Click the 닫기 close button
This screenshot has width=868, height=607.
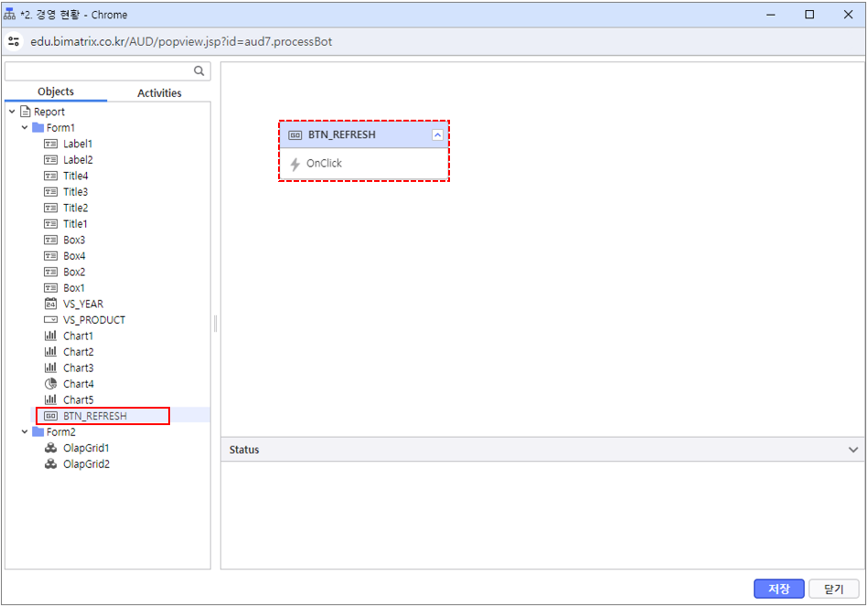point(833,590)
